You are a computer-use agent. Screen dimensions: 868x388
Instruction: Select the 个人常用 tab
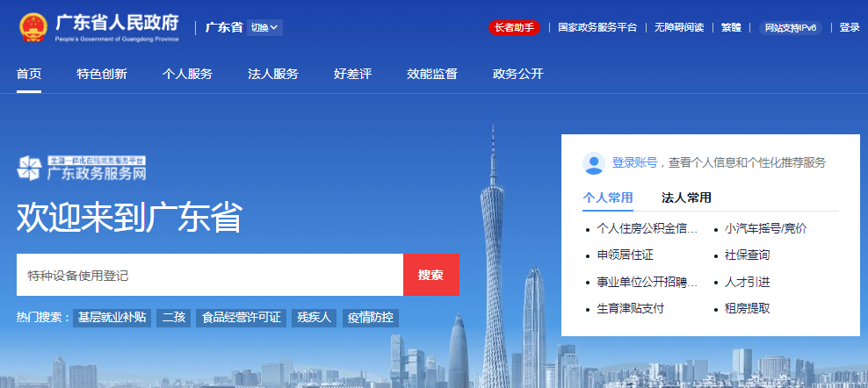tap(607, 198)
